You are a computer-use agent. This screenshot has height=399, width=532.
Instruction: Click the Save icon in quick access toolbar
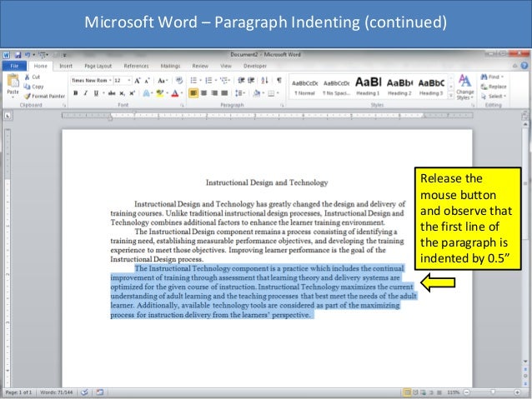18,55
